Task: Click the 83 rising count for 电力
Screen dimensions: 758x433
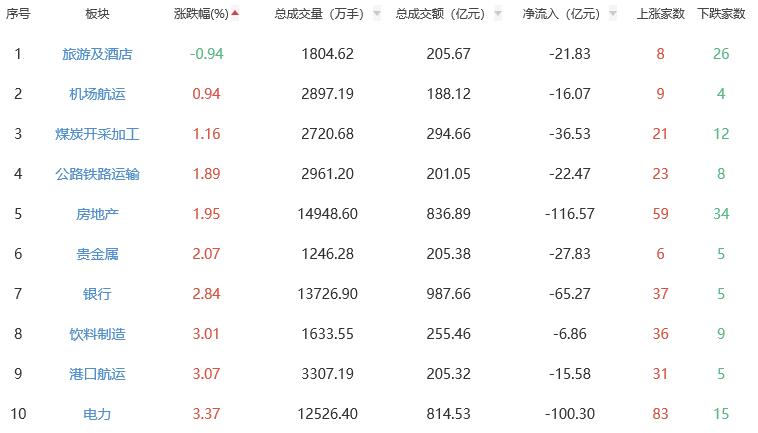Action: click(x=660, y=414)
